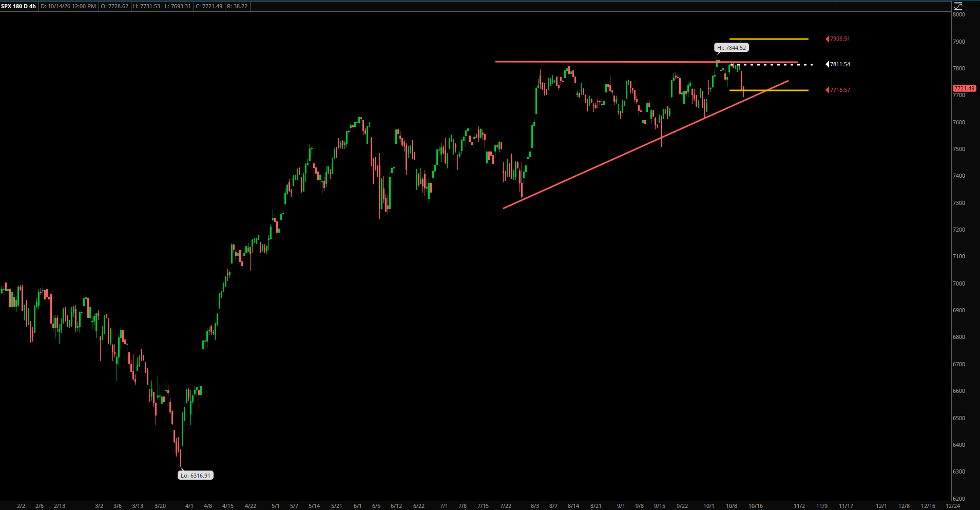Click the 8/3 date on time axis
Viewport: 980px width, 510px height.
535,506
